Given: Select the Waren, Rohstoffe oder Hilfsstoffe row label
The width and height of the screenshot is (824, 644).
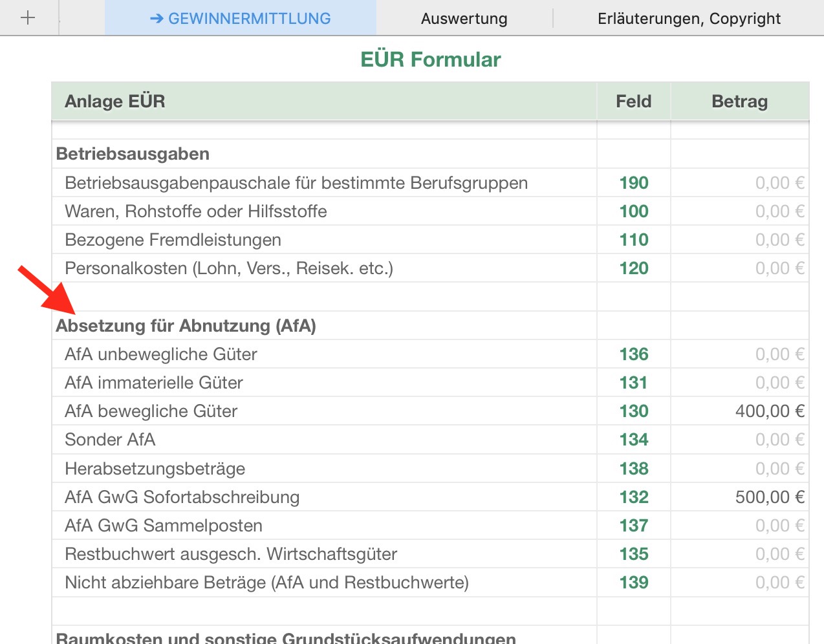Looking at the screenshot, I should tap(196, 211).
